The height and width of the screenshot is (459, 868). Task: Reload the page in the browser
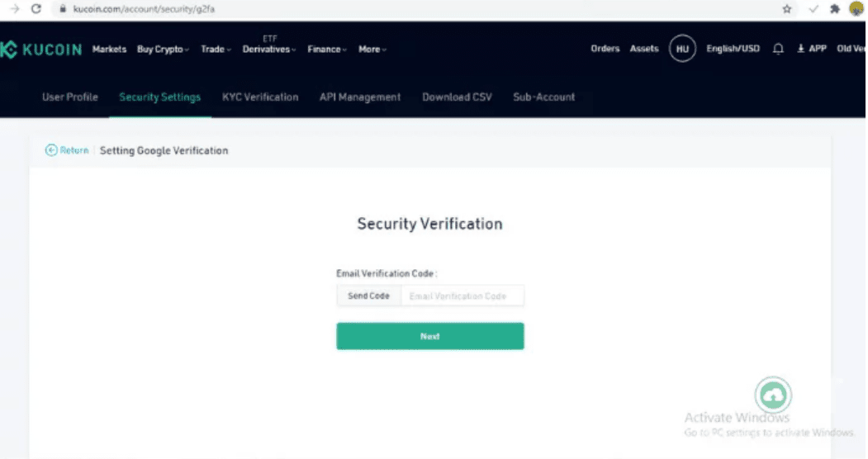[x=36, y=8]
